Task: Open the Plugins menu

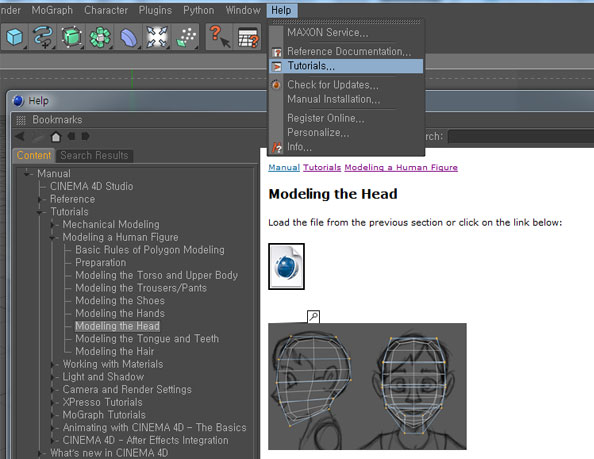Action: [155, 10]
